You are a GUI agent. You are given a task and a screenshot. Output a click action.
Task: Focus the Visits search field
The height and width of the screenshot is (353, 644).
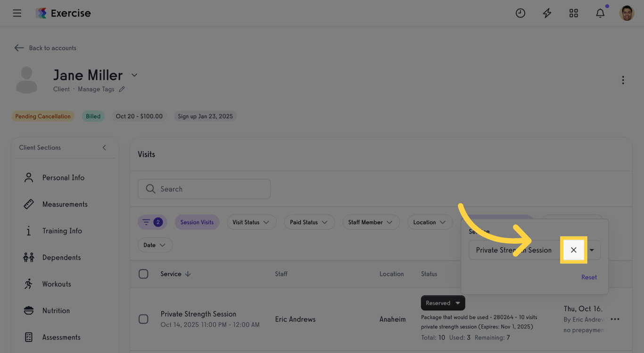pos(204,189)
